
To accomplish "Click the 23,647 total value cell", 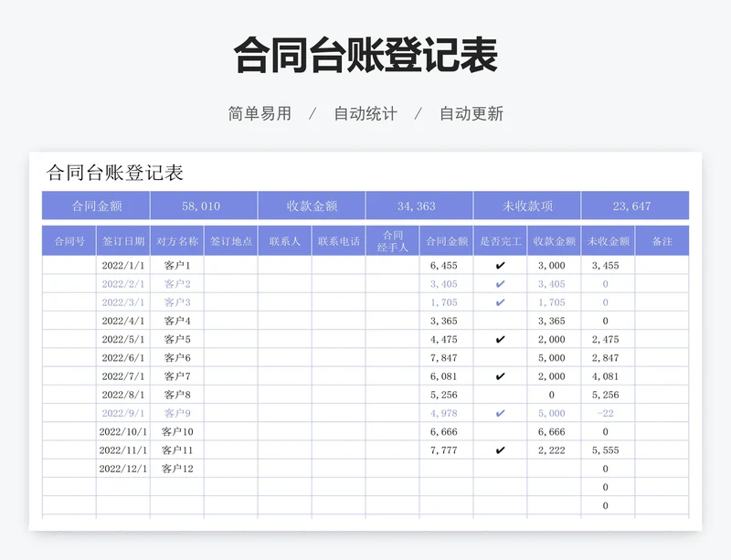I will [x=635, y=206].
